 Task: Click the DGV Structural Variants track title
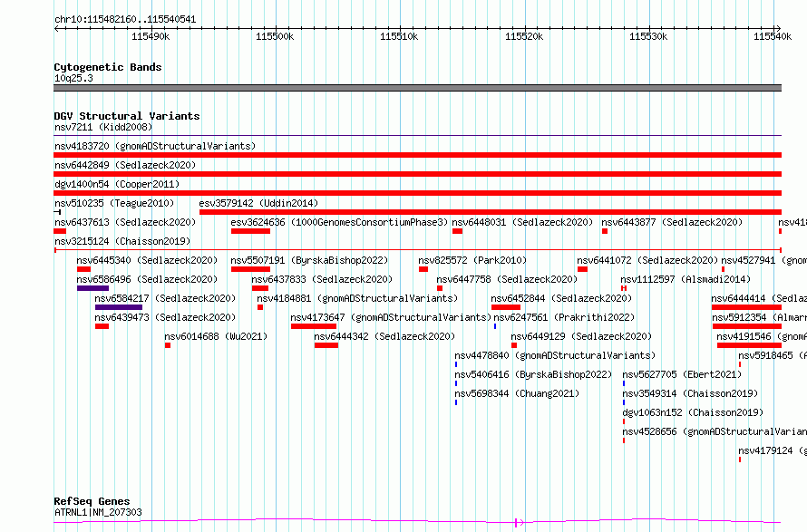pyautogui.click(x=127, y=116)
